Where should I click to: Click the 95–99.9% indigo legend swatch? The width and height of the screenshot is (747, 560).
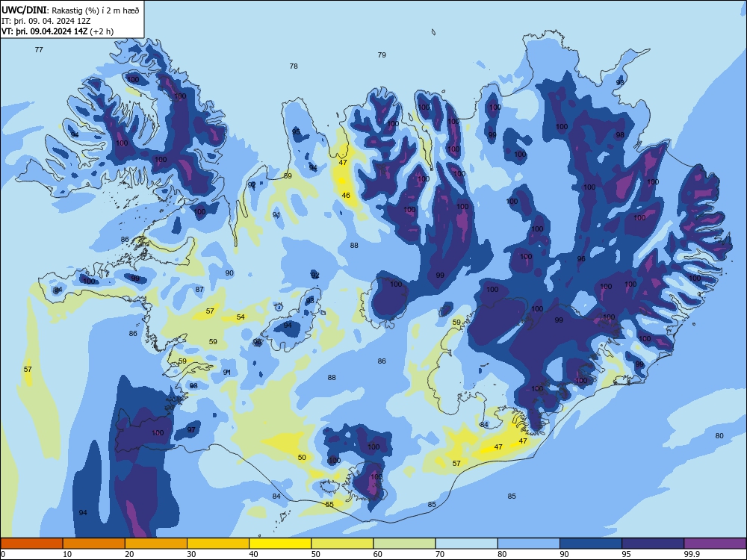(653, 544)
